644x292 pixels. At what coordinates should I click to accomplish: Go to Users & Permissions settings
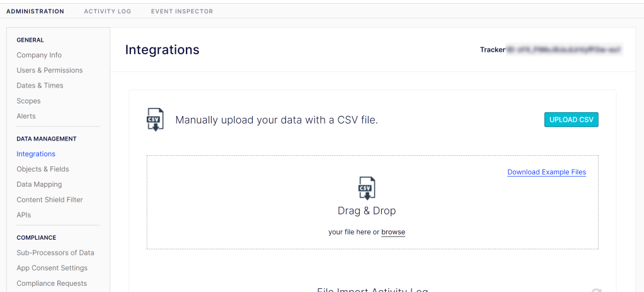pos(50,70)
